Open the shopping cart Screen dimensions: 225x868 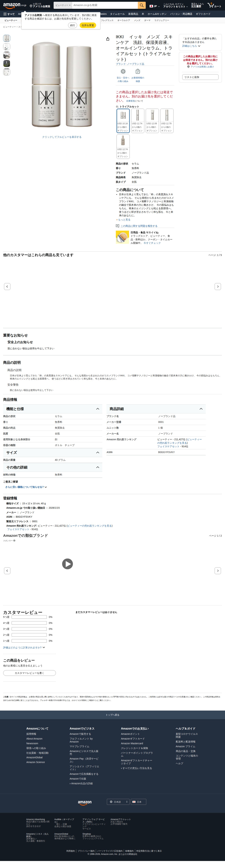click(215, 5)
